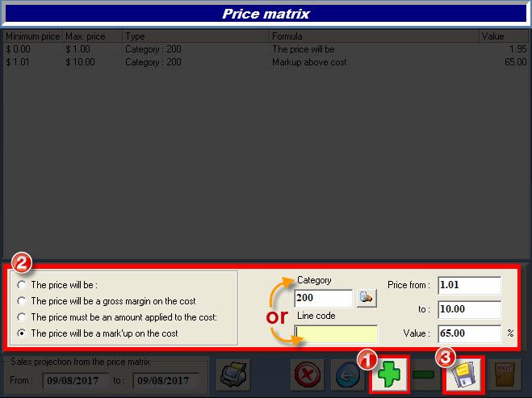Click the printer icon
Screen dimensions: 532x398
pos(233,375)
